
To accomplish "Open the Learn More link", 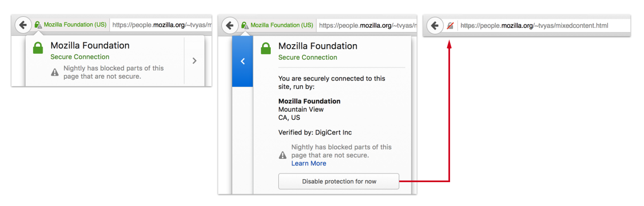I will (309, 163).
